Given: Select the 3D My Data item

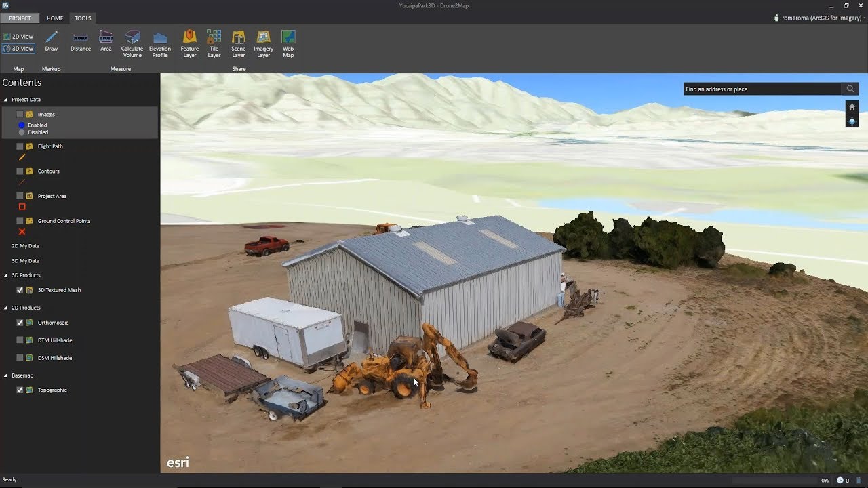Looking at the screenshot, I should (x=25, y=261).
